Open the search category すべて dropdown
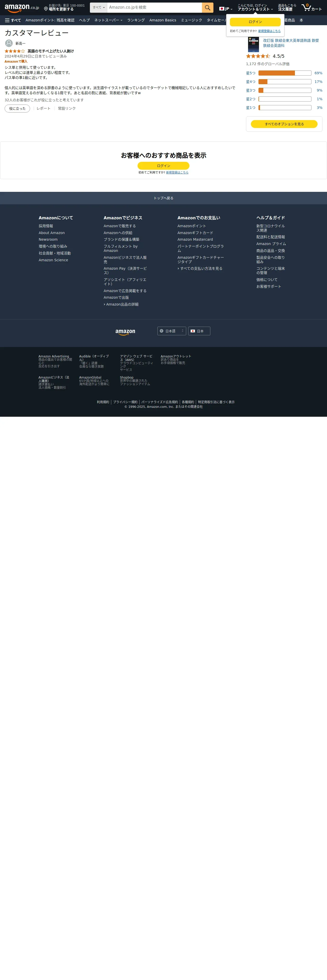The image size is (327, 980). pyautogui.click(x=99, y=8)
